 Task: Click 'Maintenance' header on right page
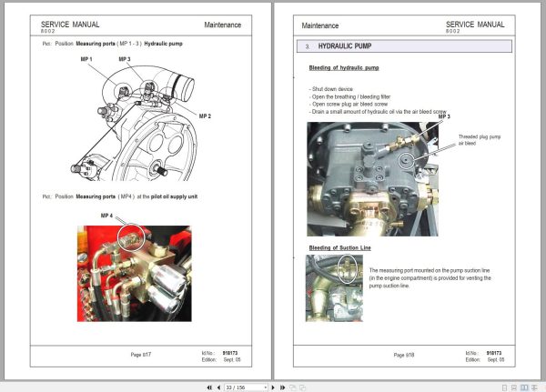[320, 25]
